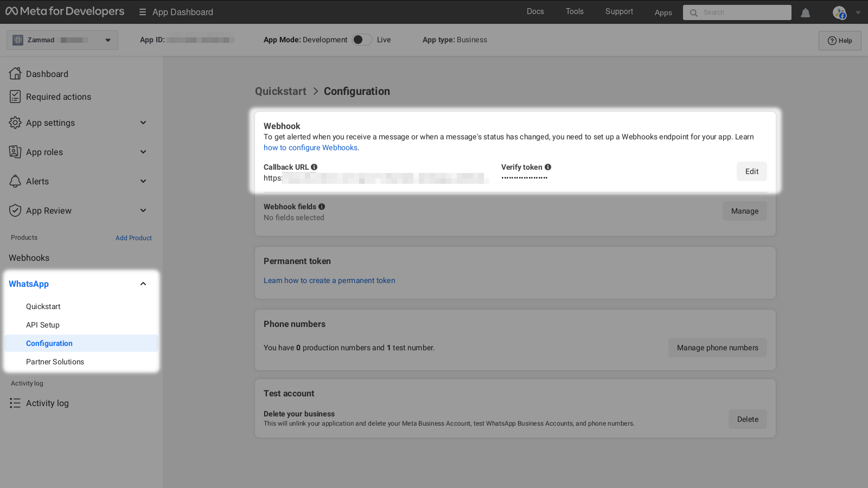Open Tools in the top navigation
This screenshot has height=488, width=868.
(575, 11)
